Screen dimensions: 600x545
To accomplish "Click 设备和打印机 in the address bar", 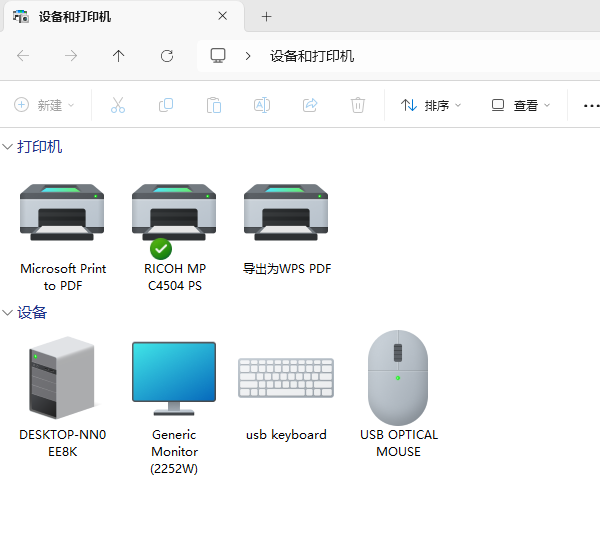I will click(312, 56).
